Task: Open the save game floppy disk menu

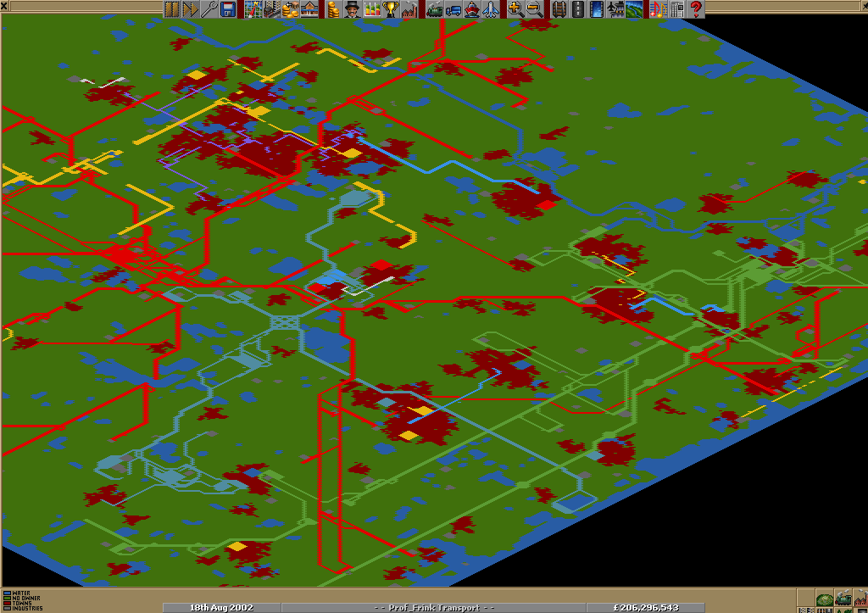Action: tap(228, 8)
